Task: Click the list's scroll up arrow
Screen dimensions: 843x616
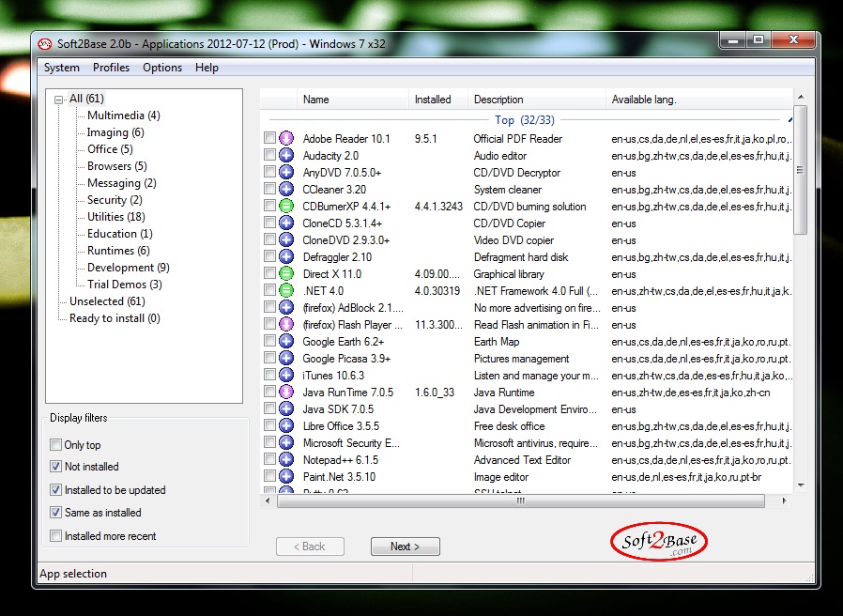Action: click(x=801, y=97)
